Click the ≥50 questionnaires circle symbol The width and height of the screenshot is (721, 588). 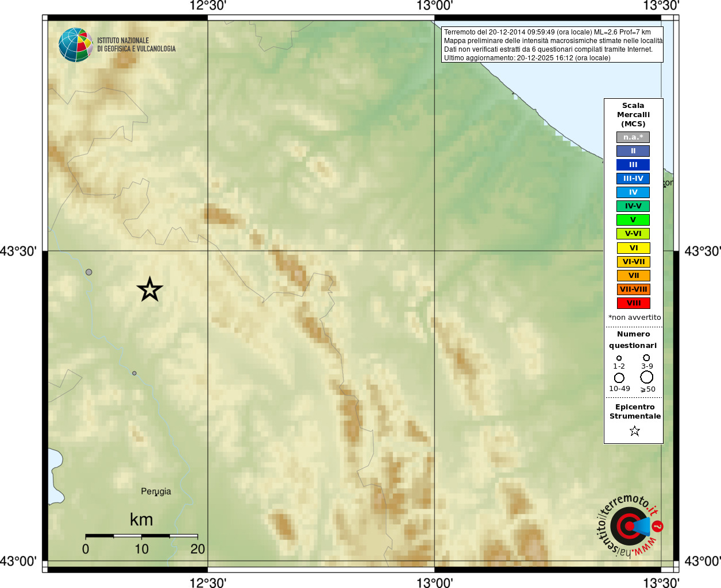tap(647, 377)
